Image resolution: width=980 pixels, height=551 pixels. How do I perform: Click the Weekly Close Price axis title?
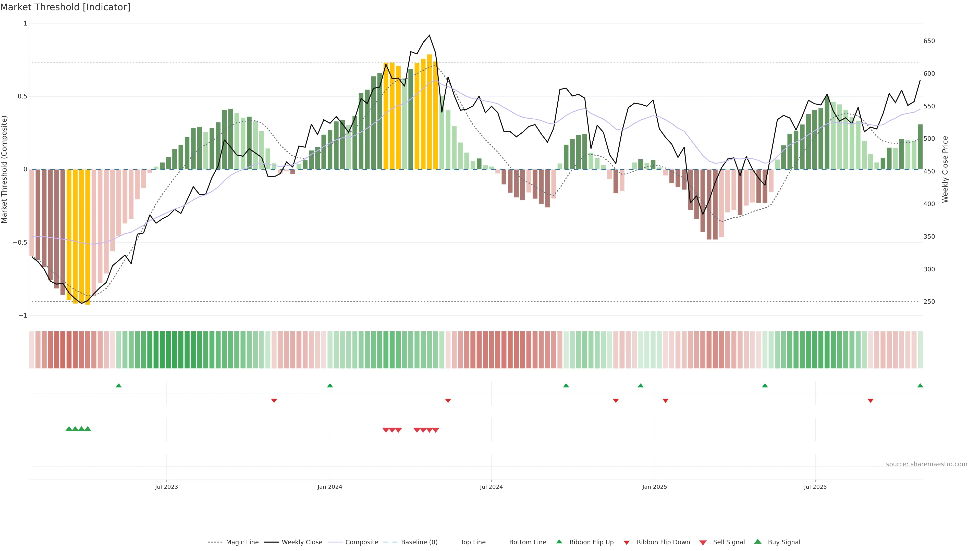(x=945, y=169)
